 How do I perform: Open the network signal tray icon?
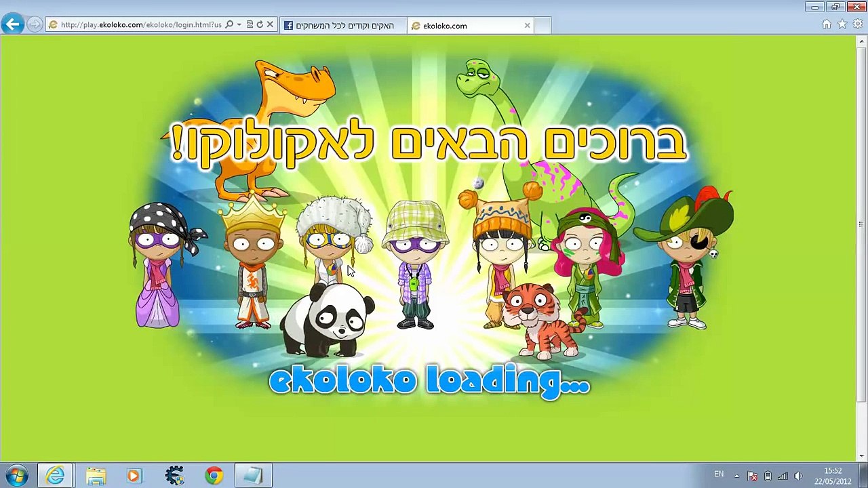coord(783,476)
